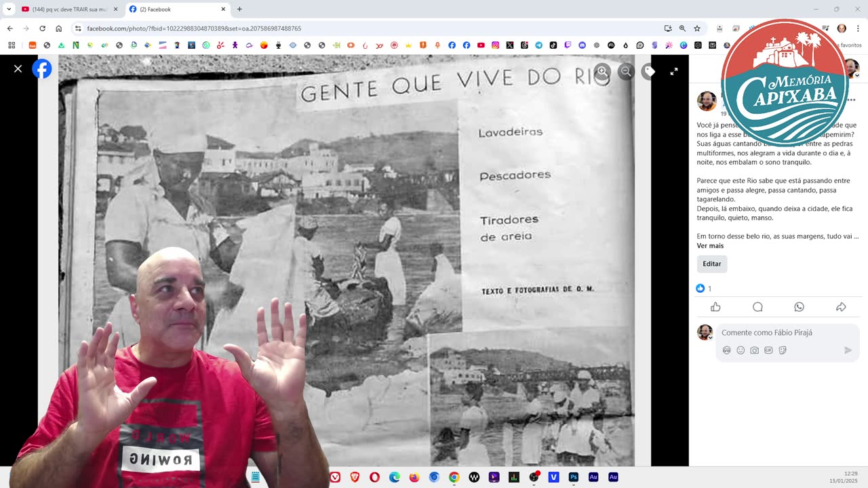The image size is (868, 488).
Task: Go to the browser home page
Action: tap(59, 28)
